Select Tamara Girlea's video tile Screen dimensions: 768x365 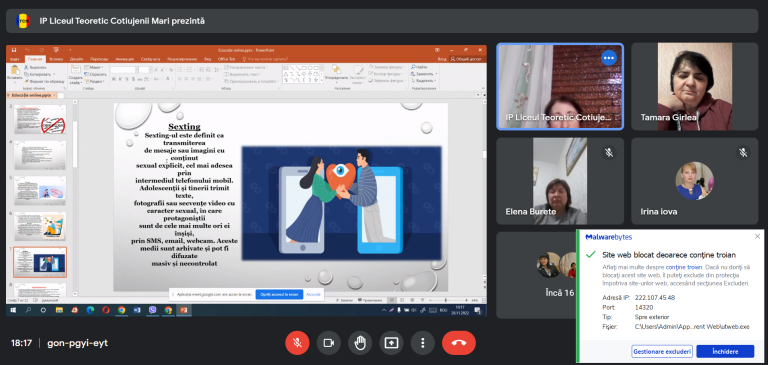695,87
